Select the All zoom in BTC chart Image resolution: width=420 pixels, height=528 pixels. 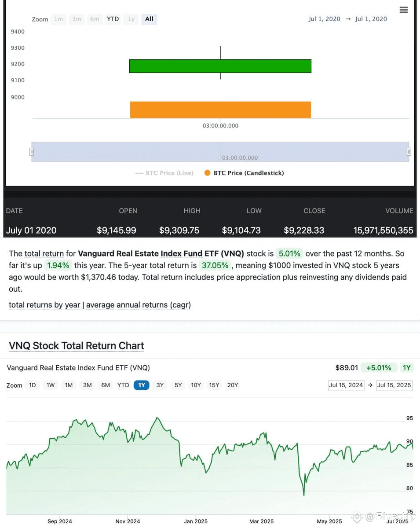click(149, 19)
